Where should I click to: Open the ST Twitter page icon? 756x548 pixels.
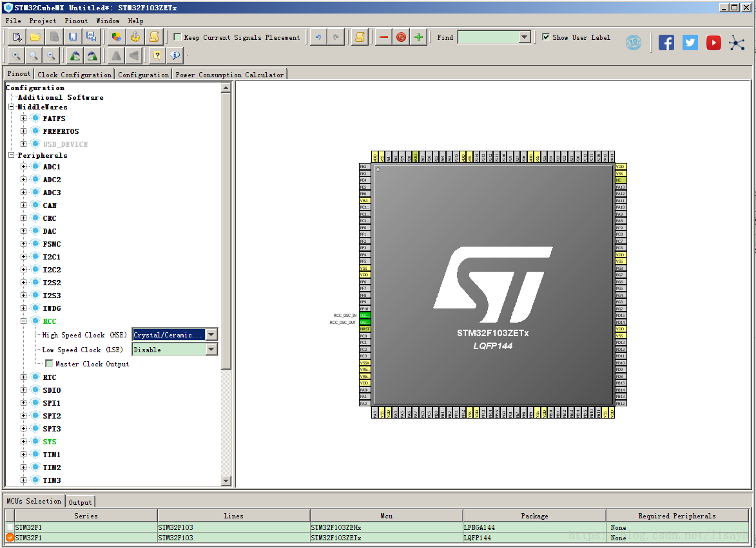[690, 43]
